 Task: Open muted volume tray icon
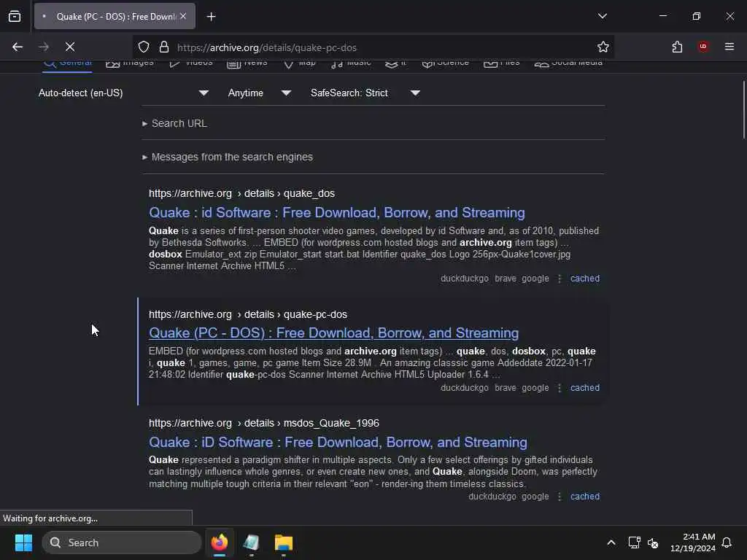point(653,542)
